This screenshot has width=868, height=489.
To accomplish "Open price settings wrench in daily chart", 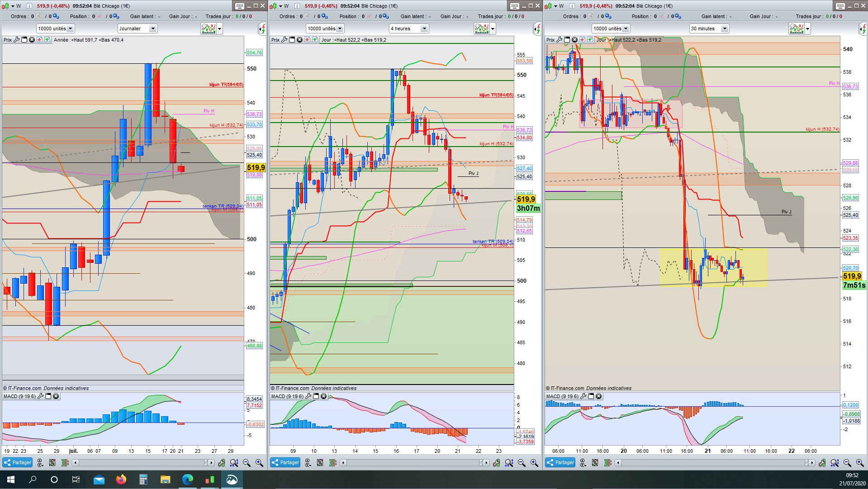I will pyautogui.click(x=17, y=40).
